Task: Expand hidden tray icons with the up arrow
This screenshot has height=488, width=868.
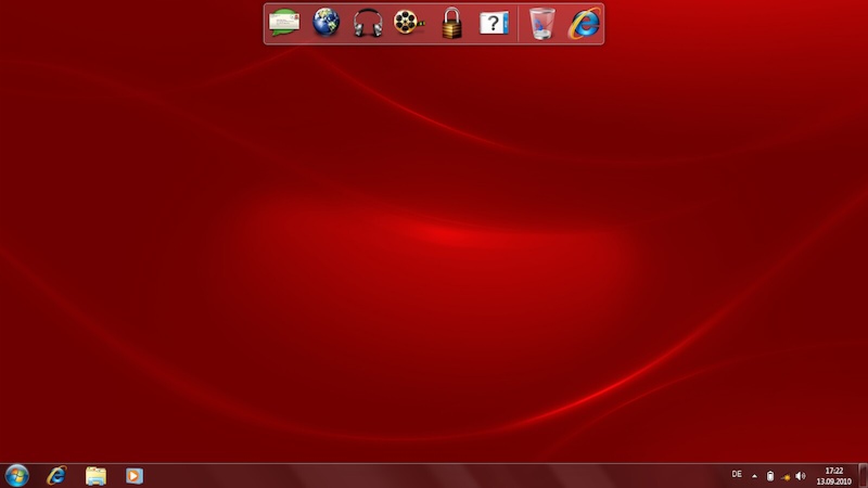Action: (754, 476)
